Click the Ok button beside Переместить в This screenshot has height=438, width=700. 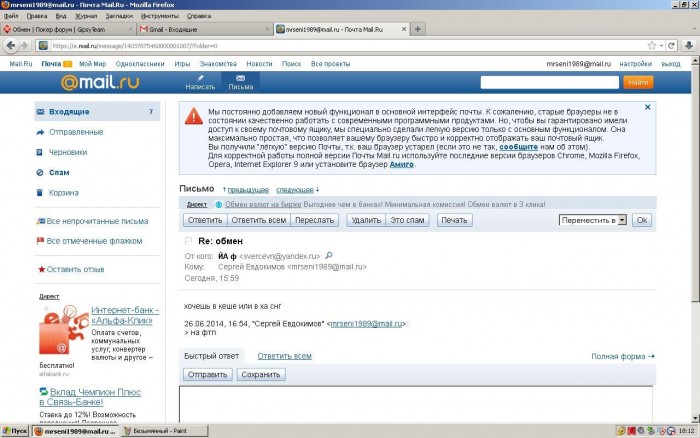642,220
